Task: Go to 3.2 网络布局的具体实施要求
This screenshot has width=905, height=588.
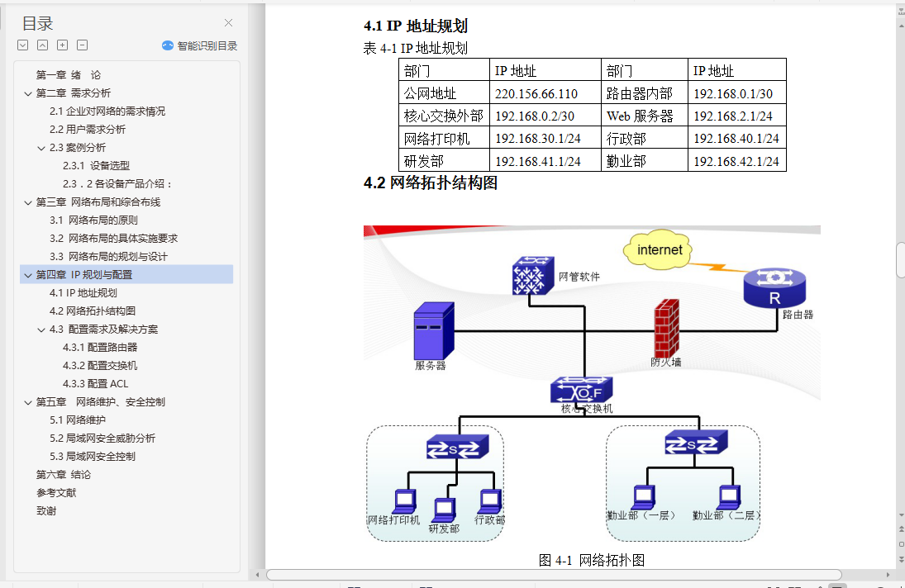Action: [x=114, y=239]
